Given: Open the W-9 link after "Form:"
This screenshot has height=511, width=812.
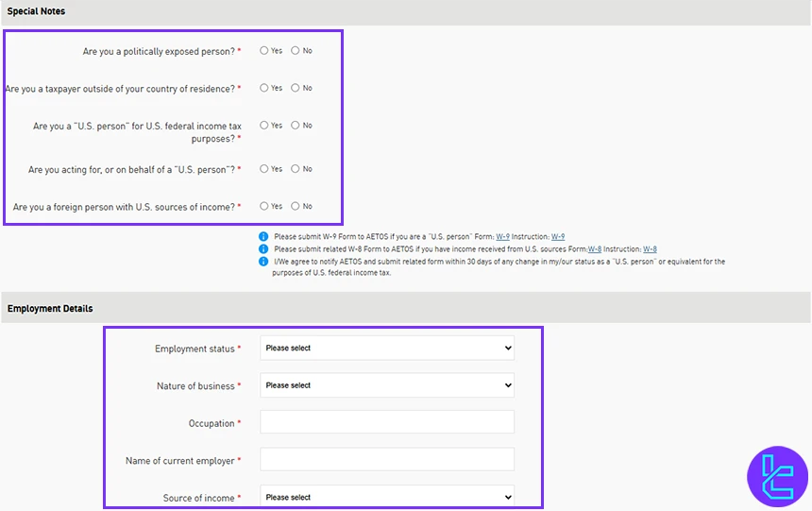Looking at the screenshot, I should pos(502,237).
